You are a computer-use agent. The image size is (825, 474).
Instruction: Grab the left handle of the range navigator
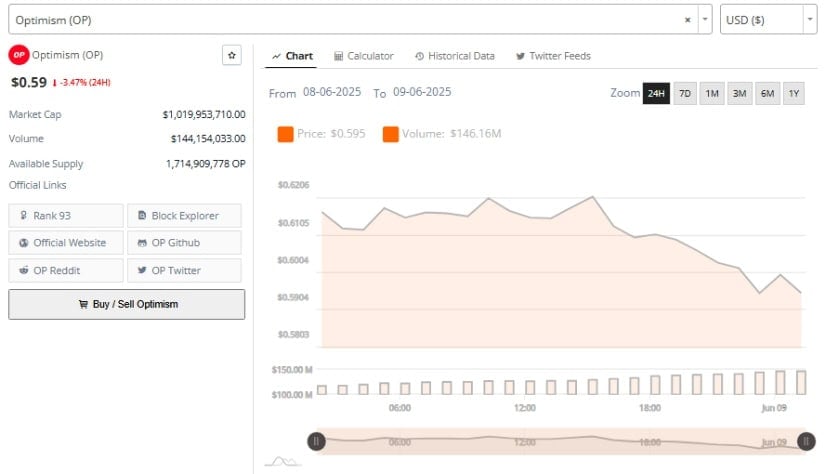tap(316, 441)
